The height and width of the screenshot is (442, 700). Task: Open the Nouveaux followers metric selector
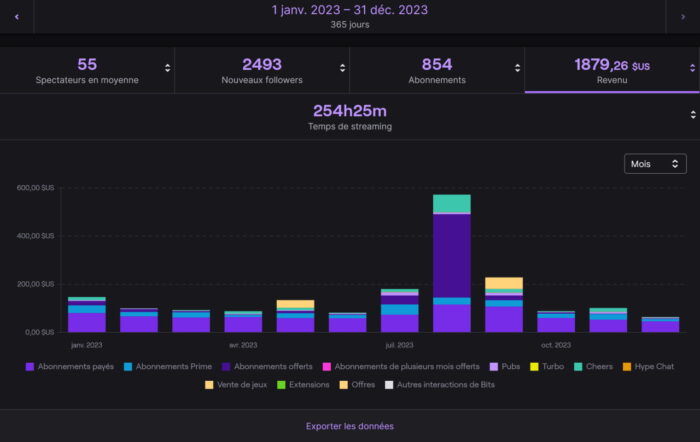point(342,68)
